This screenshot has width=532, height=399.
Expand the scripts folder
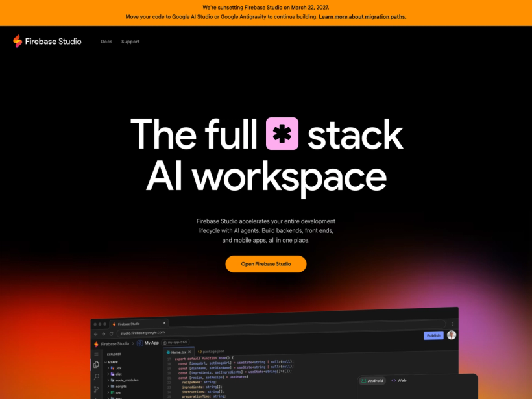tap(117, 387)
